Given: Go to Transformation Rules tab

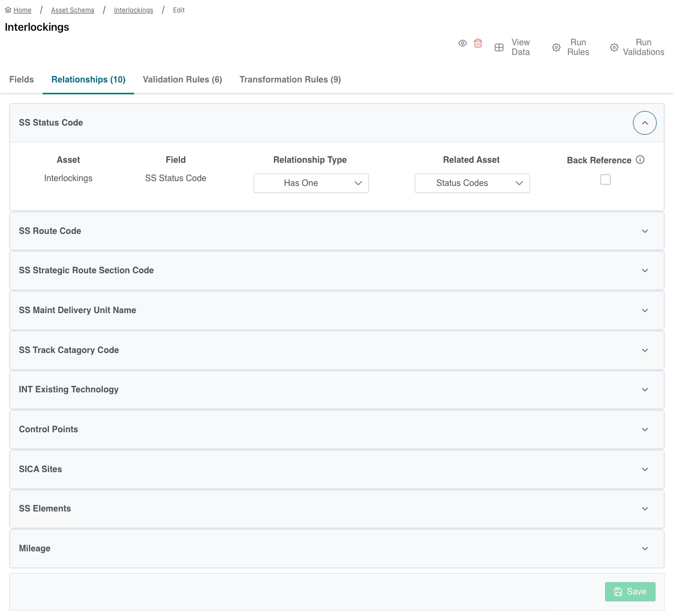Looking at the screenshot, I should tap(290, 80).
